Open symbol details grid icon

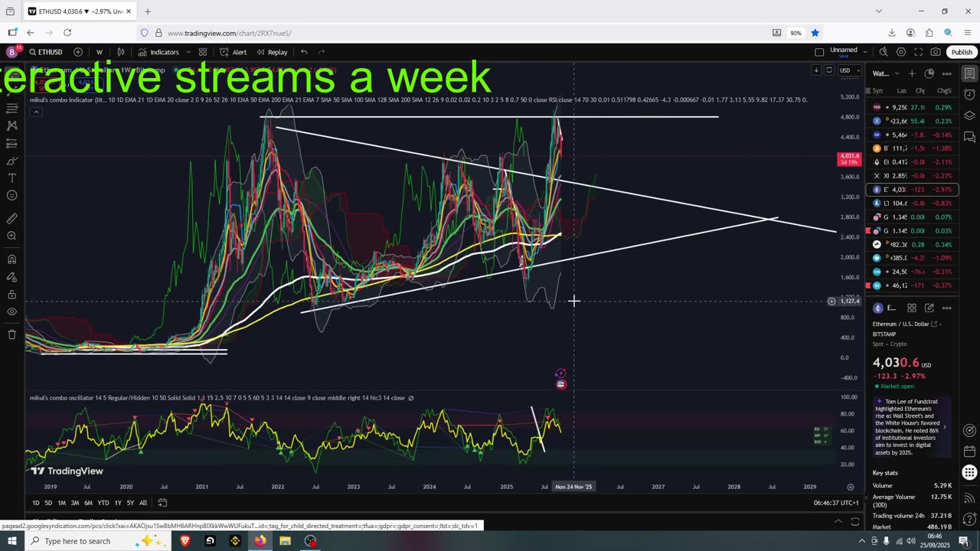tap(912, 308)
